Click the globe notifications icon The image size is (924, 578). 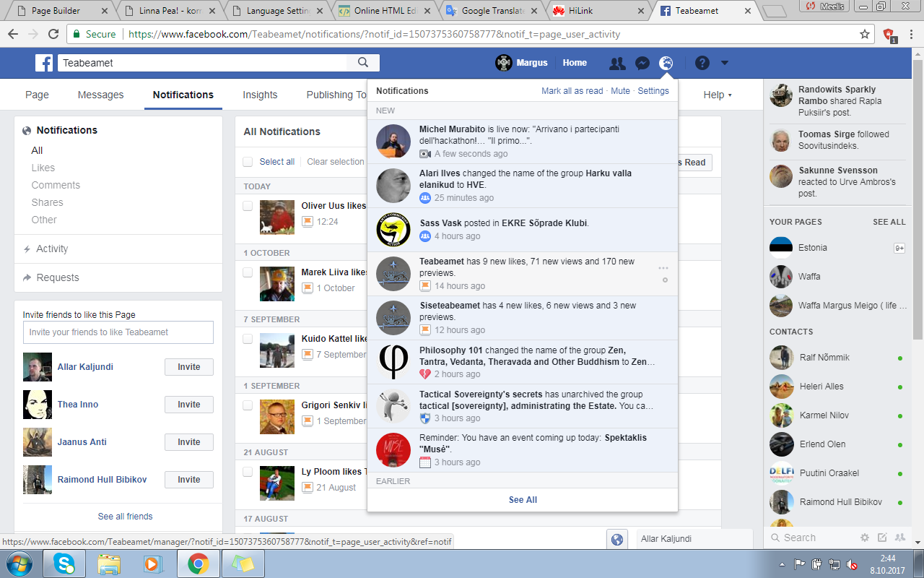666,64
